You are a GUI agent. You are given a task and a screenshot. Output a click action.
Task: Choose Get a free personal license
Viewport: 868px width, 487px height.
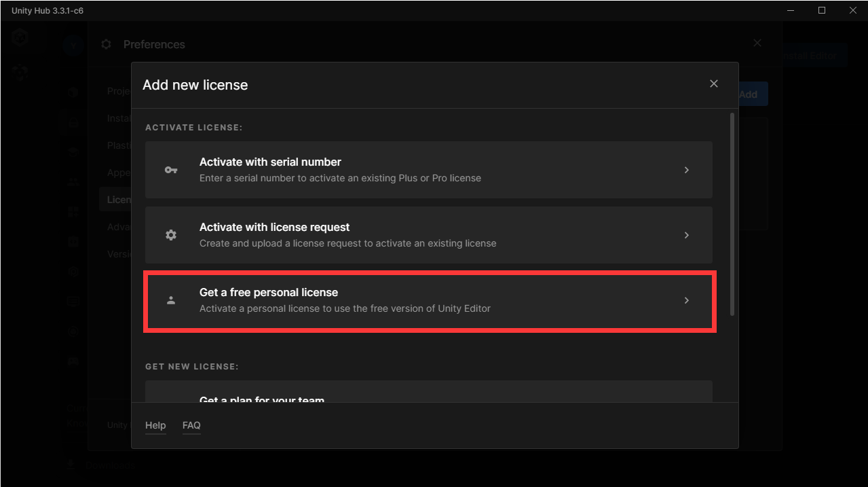click(x=428, y=300)
